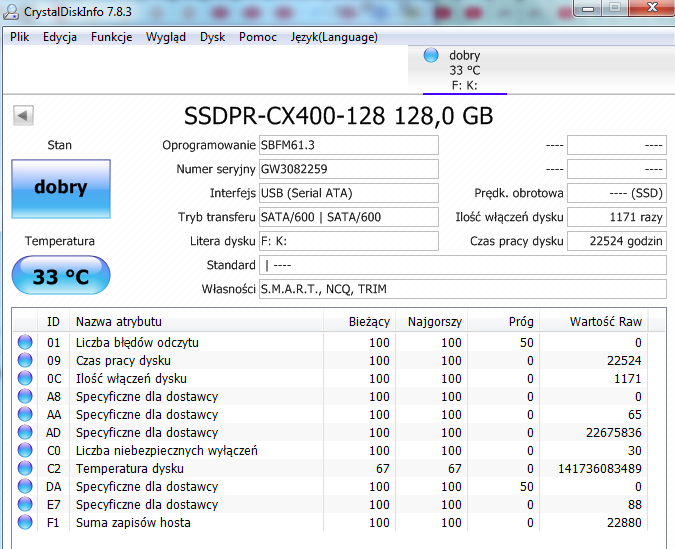Click the transfer mode field SATA/600
675x549 pixels.
(349, 217)
